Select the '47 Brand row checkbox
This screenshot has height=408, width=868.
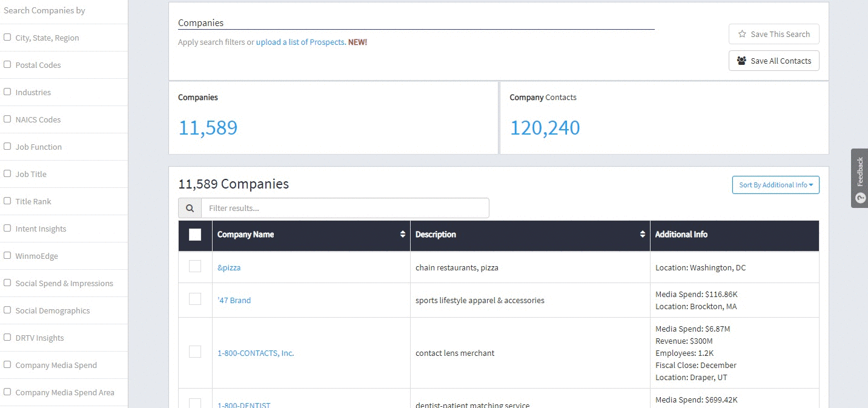point(195,299)
